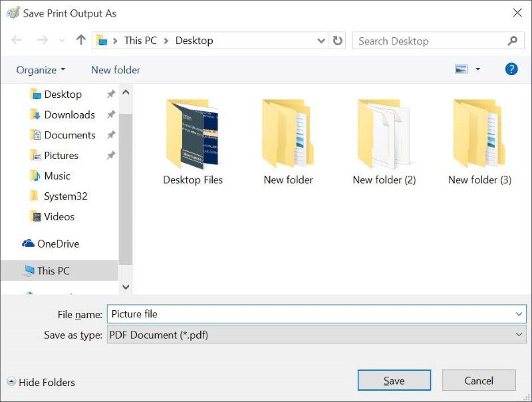Click the Change your view icon
Screen dimensions: 532x402
(461, 69)
